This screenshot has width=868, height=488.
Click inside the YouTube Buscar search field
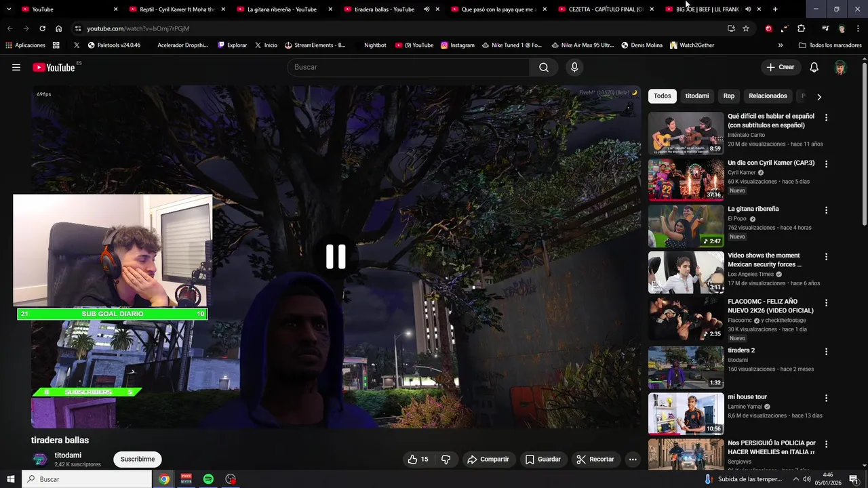(x=408, y=67)
